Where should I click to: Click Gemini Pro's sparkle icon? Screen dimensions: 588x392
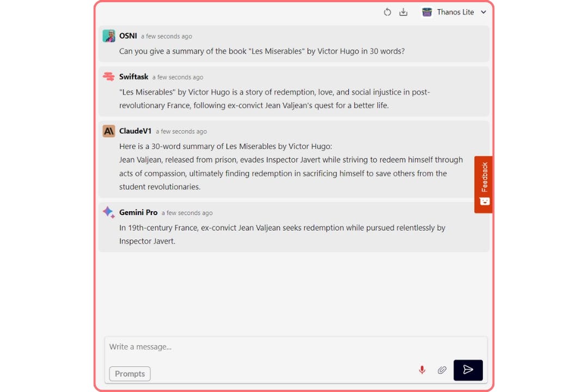(x=109, y=212)
